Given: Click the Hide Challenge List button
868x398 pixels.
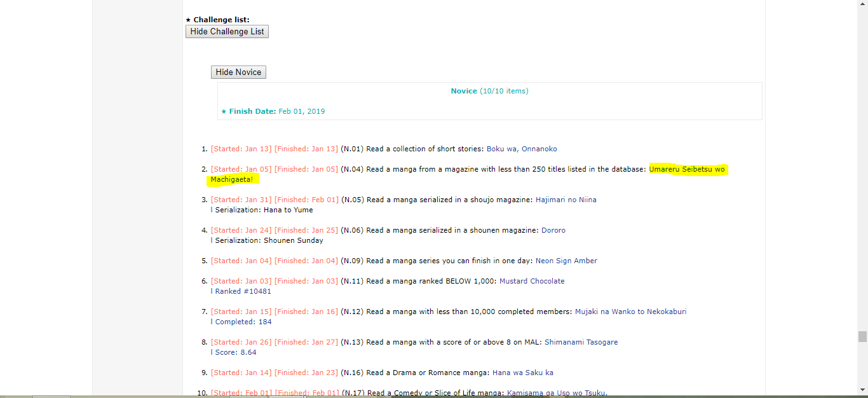Looking at the screenshot, I should click(x=227, y=32).
